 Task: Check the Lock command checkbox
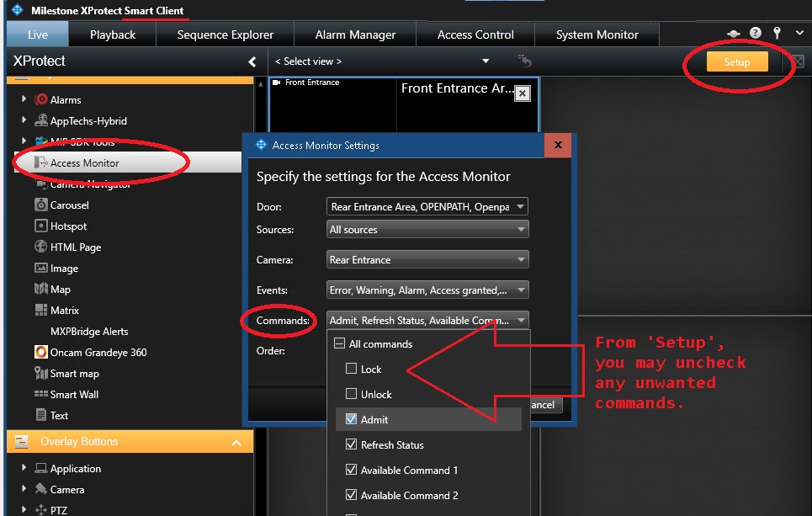tap(351, 369)
